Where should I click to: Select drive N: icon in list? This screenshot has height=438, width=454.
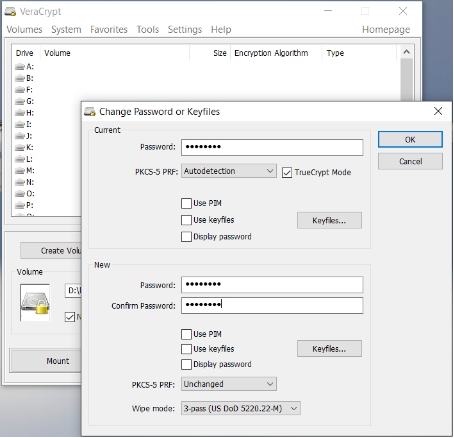pyautogui.click(x=20, y=182)
